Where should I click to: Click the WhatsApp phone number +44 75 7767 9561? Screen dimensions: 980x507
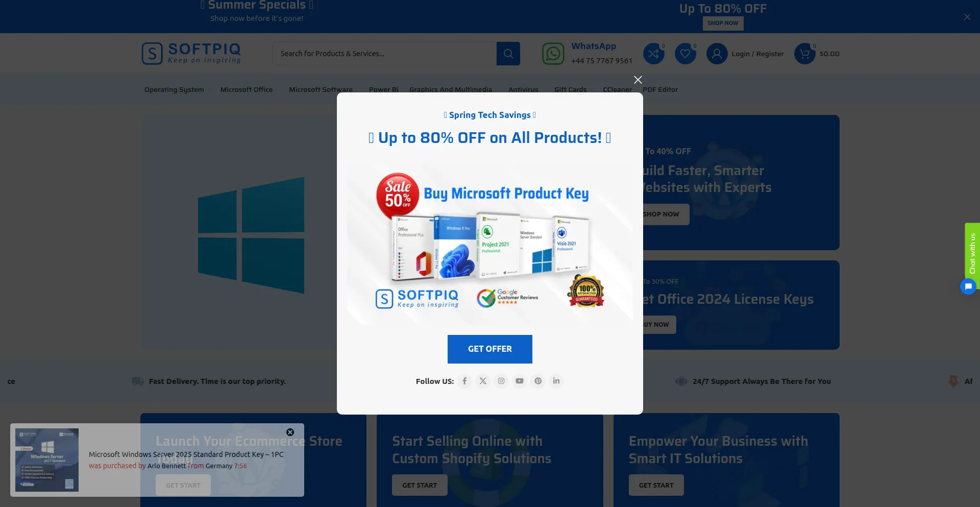(602, 61)
